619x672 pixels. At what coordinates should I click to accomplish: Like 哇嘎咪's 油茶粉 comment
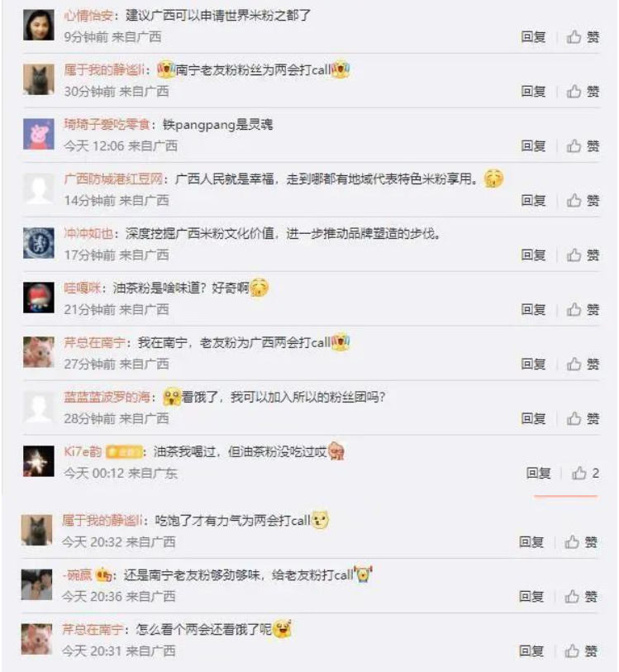tap(583, 309)
